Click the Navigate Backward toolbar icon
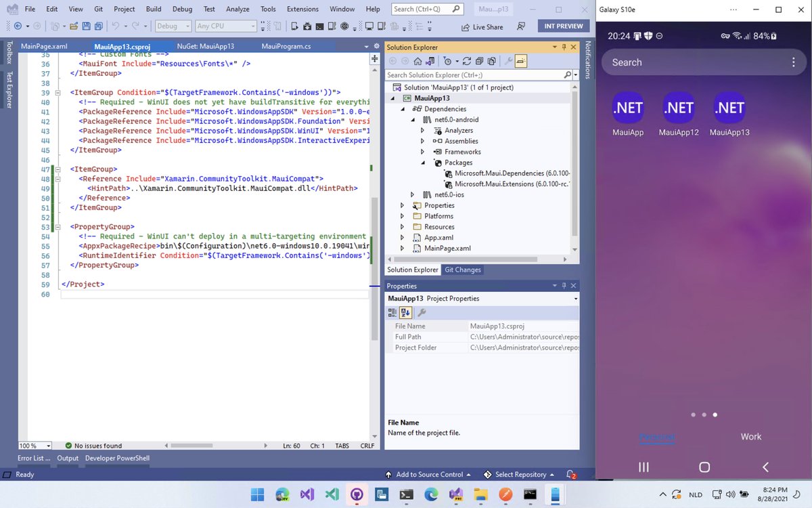This screenshot has height=508, width=812. tap(17, 26)
